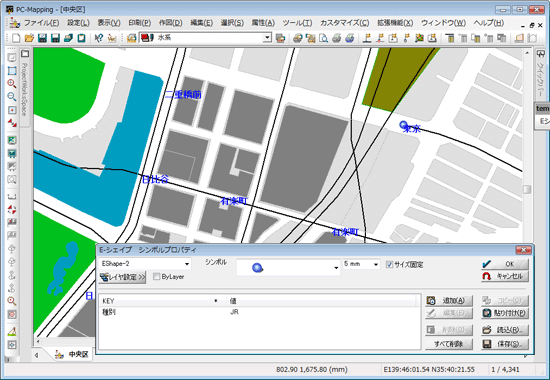Viewport: 550px width, 380px height.
Task: Click the 貼り付け(P) button
Action: pyautogui.click(x=505, y=313)
